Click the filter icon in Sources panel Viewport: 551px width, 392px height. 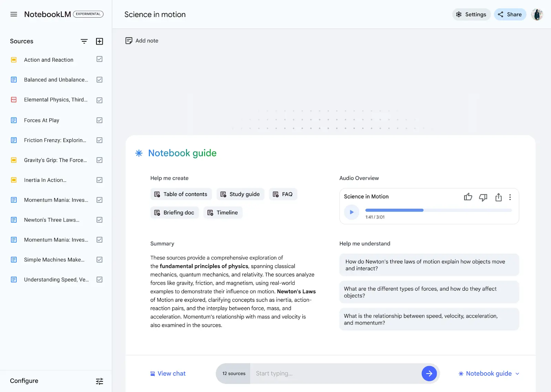click(x=84, y=41)
